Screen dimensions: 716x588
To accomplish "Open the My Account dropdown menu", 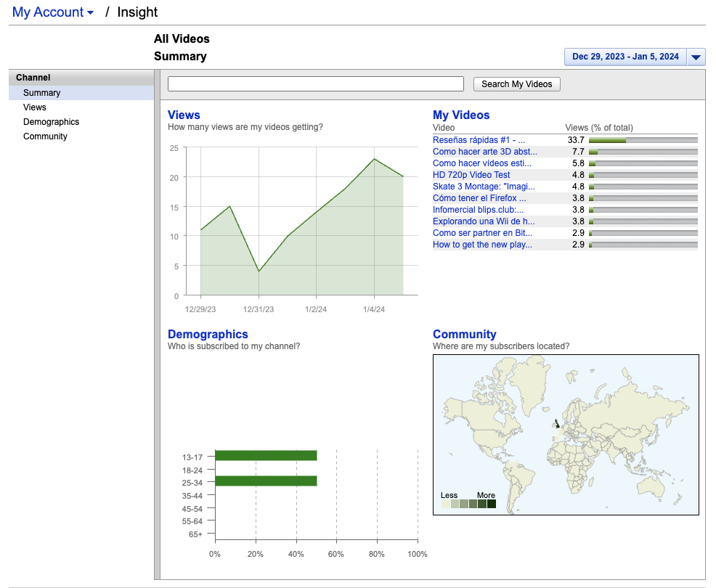I will point(52,12).
